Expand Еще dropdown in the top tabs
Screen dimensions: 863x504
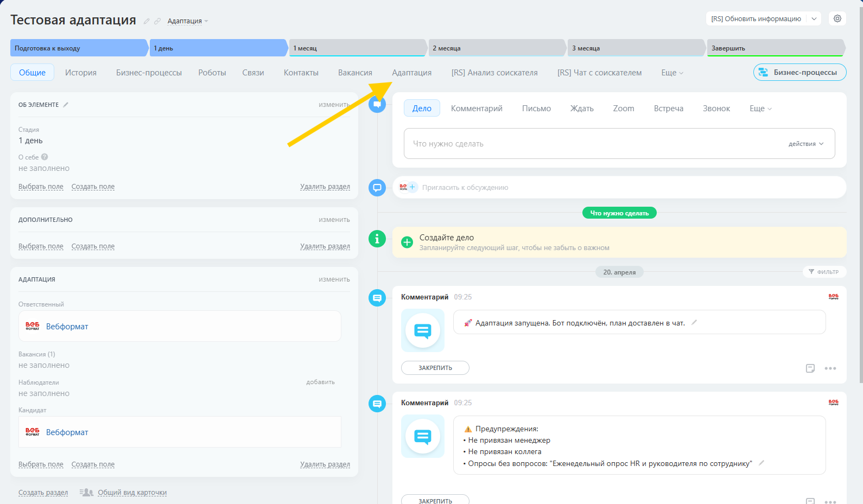672,73
